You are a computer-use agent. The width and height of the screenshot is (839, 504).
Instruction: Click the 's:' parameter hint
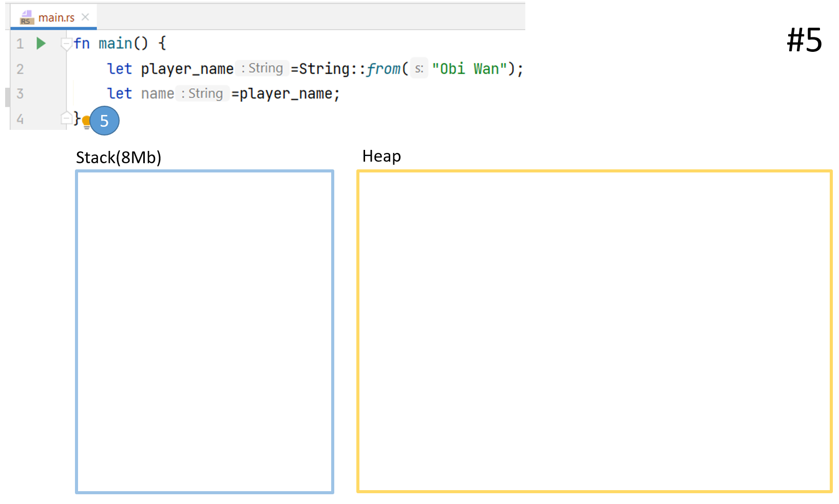419,68
